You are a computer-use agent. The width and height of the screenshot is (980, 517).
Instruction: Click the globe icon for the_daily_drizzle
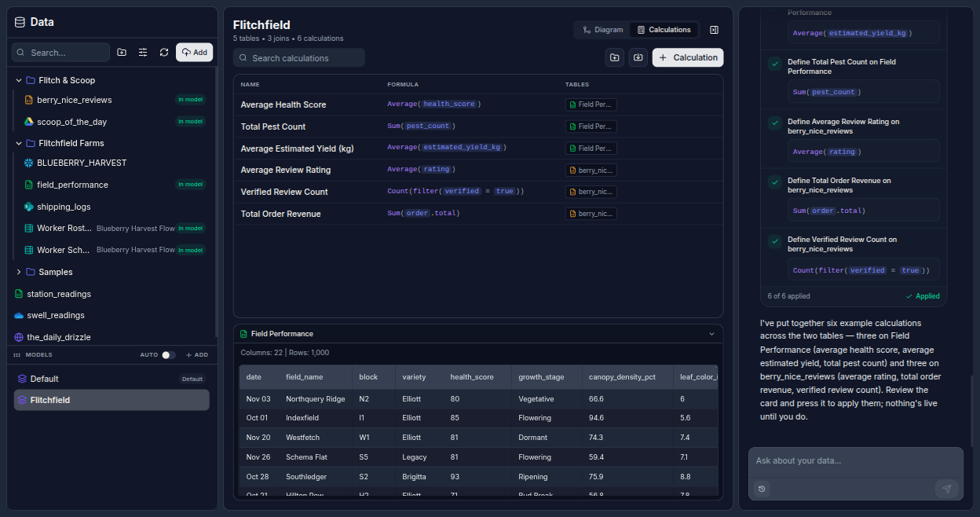click(19, 337)
